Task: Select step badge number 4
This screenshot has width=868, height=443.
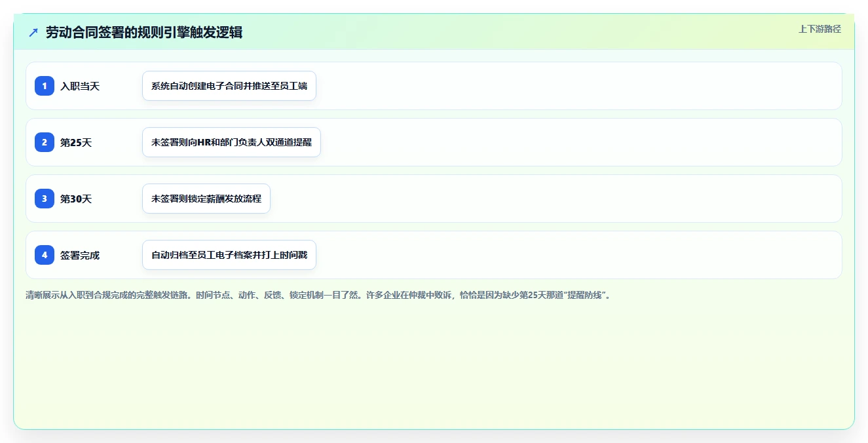Action: (x=45, y=255)
